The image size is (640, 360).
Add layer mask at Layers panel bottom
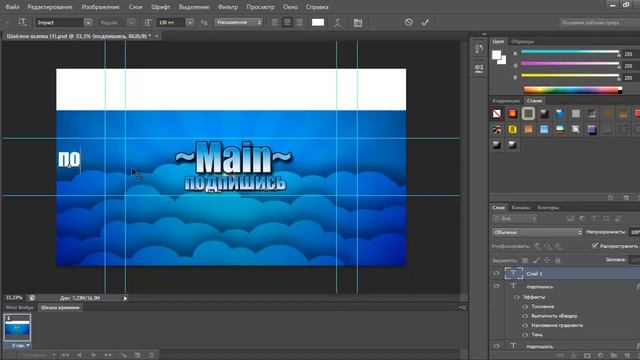pyautogui.click(x=587, y=356)
